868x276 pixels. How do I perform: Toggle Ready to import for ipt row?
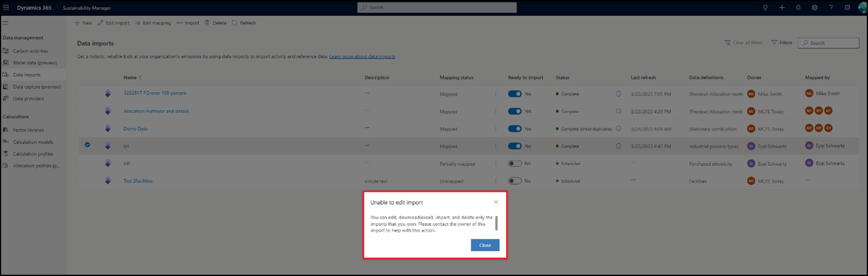(x=515, y=146)
